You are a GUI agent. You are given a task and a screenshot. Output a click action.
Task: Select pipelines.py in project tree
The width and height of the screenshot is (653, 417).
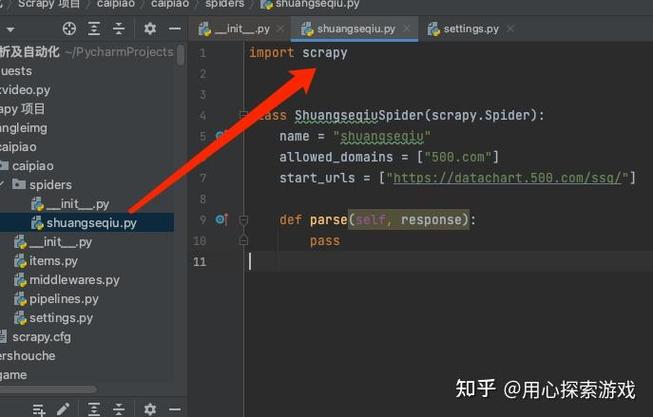(63, 298)
